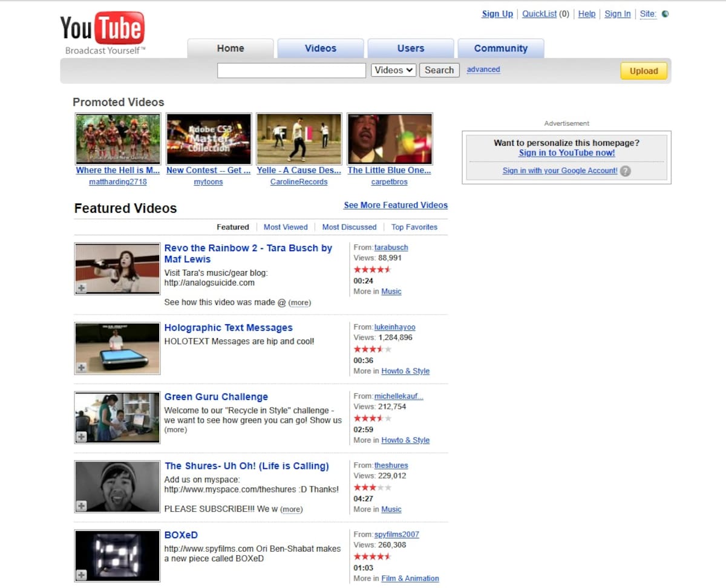Open the Site language globe icon

(665, 14)
